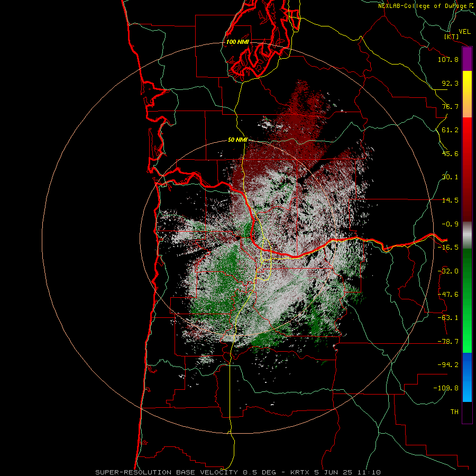Click the 76.7 velocity scale value
Screen dimensions: 476x476
pos(450,106)
